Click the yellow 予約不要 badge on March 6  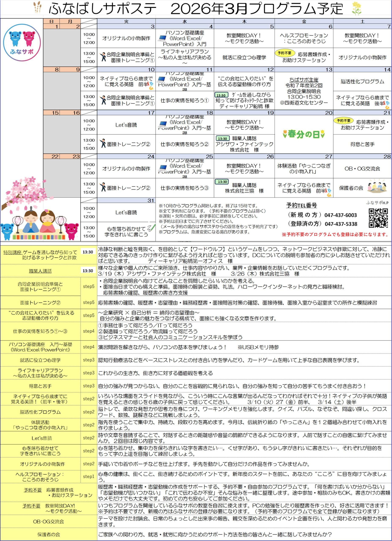point(284,53)
